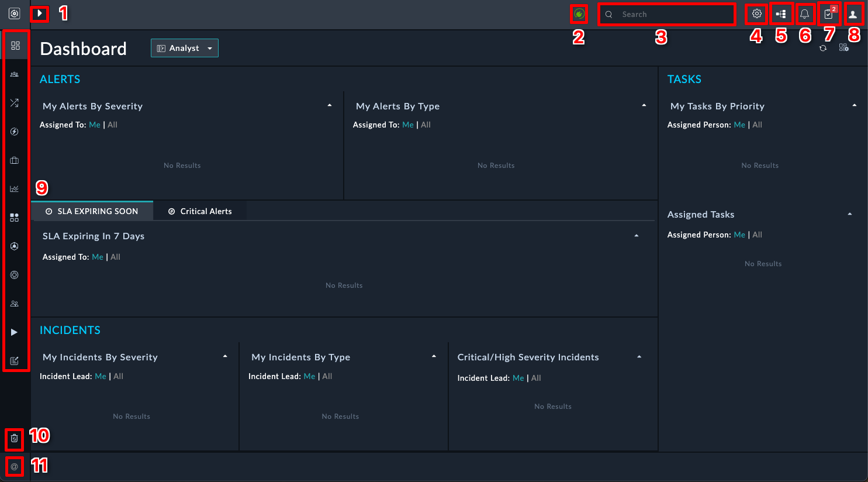Refresh the dashboard with the refresh icon
Image resolution: width=868 pixels, height=482 pixels.
click(823, 48)
